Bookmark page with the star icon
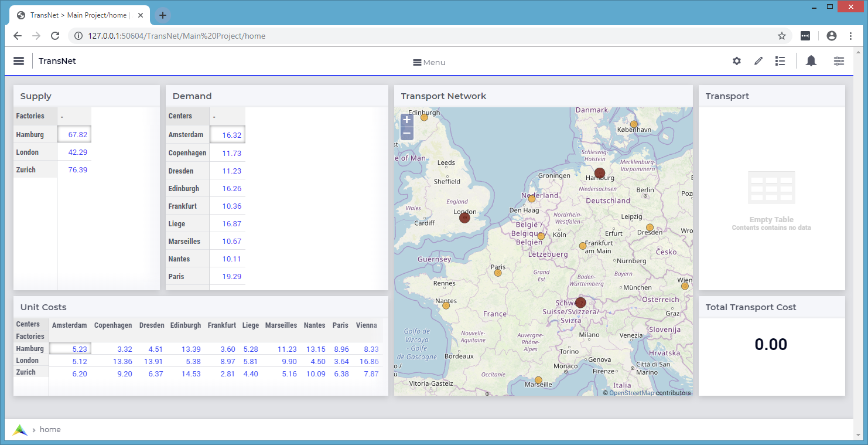Screen dimensions: 868x445 782,36
